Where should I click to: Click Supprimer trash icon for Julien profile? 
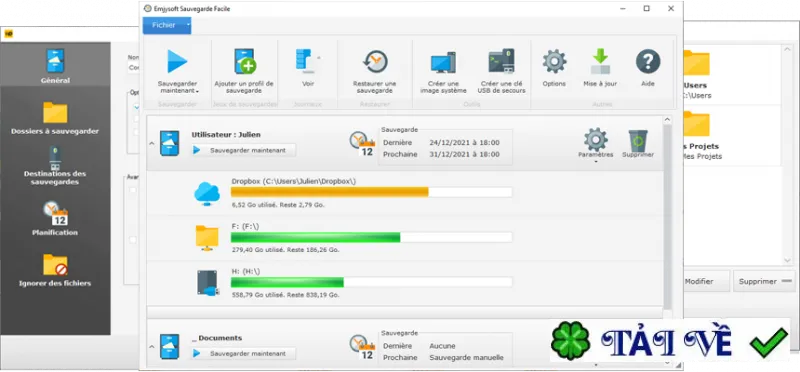click(638, 140)
